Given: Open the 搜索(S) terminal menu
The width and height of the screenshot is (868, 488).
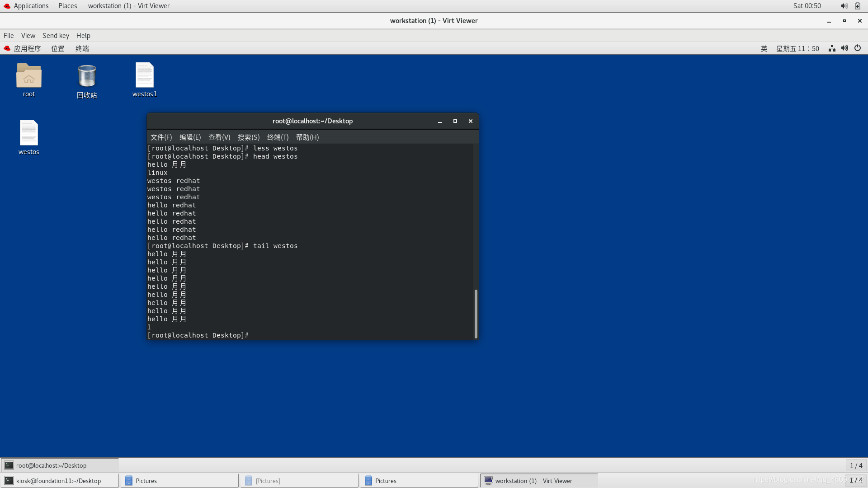Looking at the screenshot, I should point(249,137).
